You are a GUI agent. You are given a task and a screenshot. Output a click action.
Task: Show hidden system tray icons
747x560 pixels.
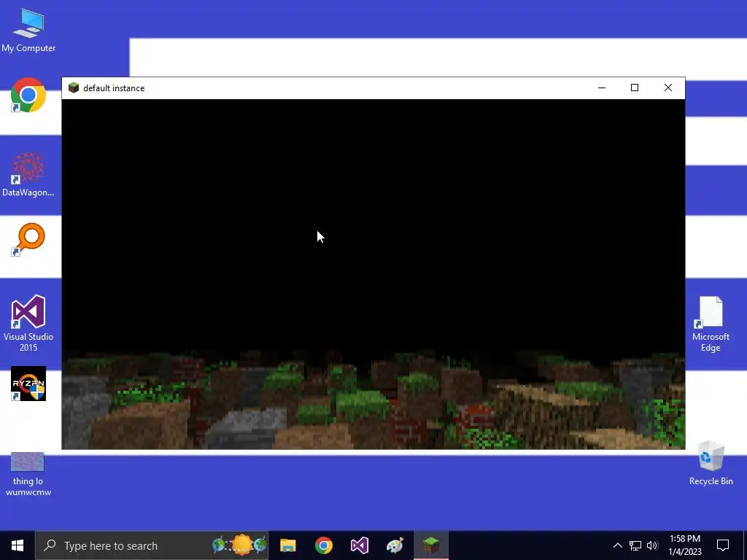coord(617,545)
